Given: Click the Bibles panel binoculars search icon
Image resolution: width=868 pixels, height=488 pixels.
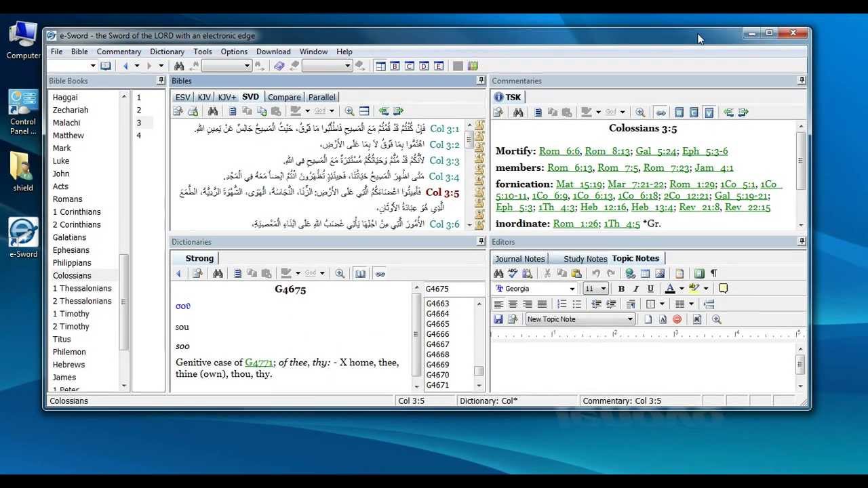Looking at the screenshot, I should pos(213,111).
